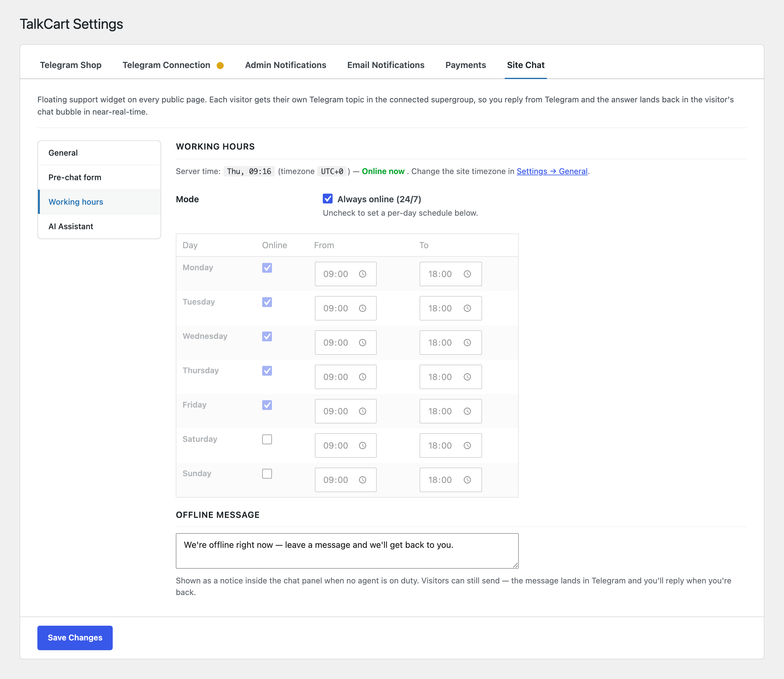784x679 pixels.
Task: Click the yellow status dot beside Telegram Connection
Action: (220, 66)
